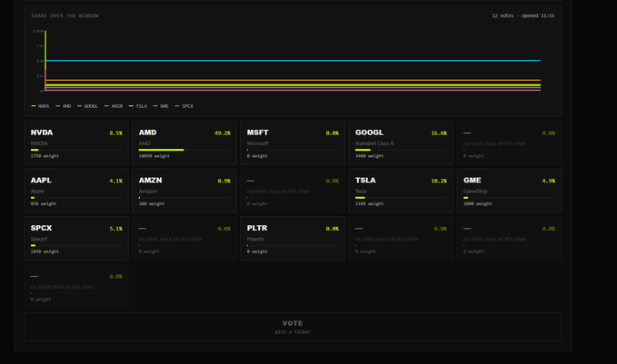
Task: Toggle GOOGL series in chart legend
Action: [87, 106]
